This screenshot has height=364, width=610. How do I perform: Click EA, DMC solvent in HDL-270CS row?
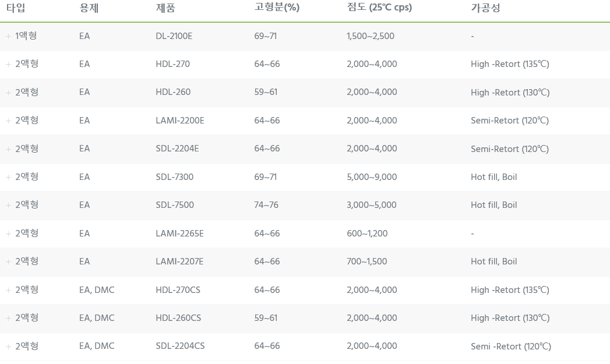coord(97,290)
